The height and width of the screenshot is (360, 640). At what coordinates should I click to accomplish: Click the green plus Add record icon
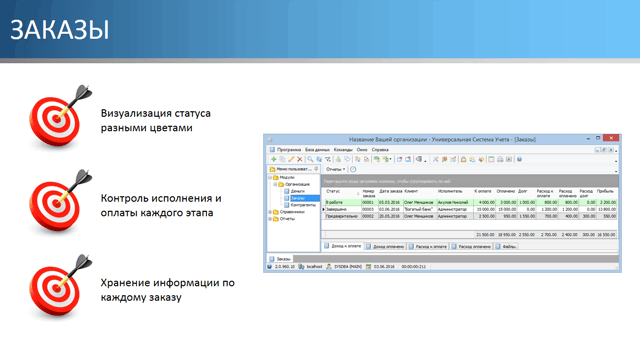(x=273, y=160)
